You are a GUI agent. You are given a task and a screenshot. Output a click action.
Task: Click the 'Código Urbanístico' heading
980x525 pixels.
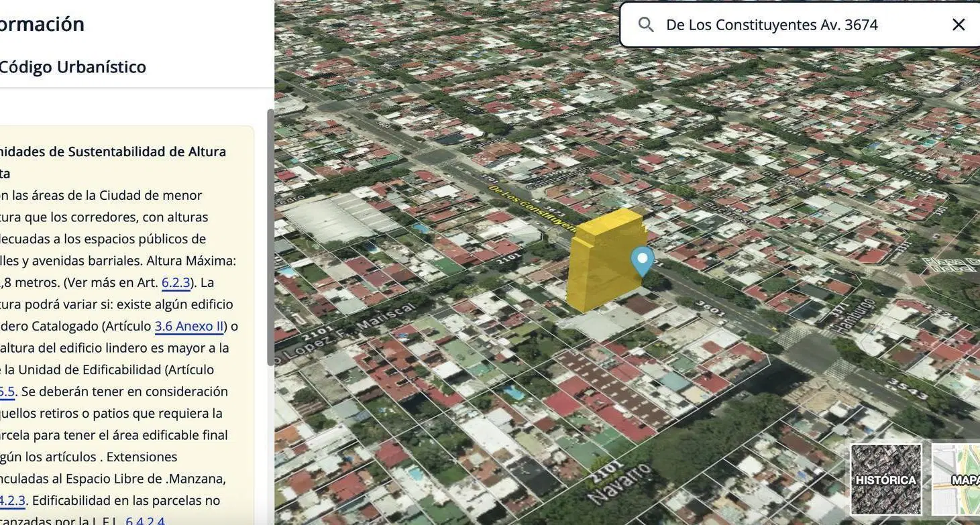point(72,67)
